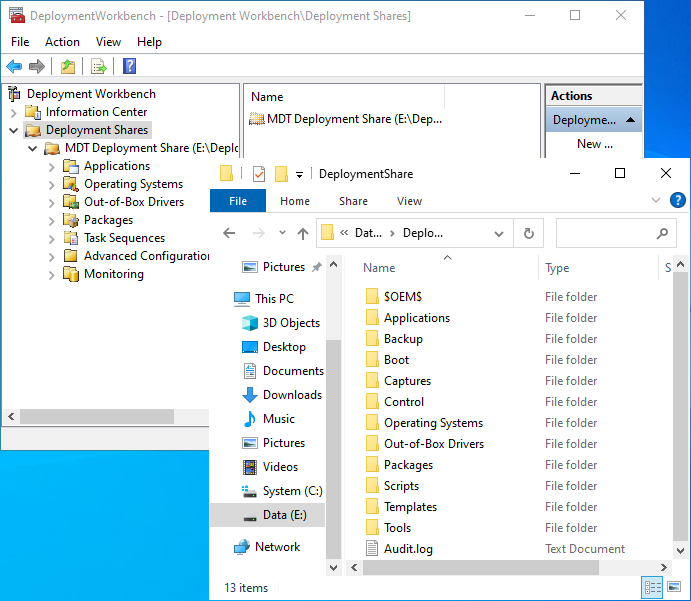
Task: Select Deployment Workbench root node
Action: [x=91, y=94]
